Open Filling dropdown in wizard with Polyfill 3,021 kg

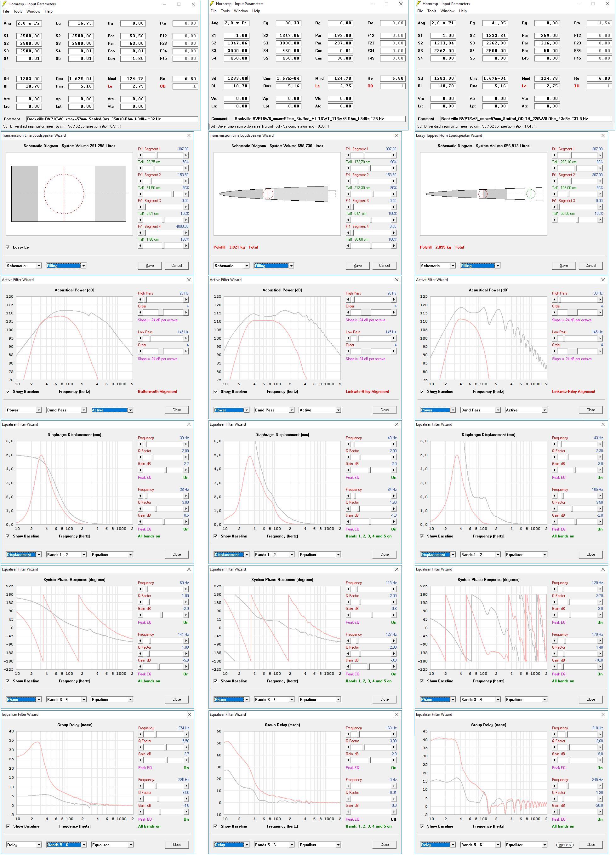coord(274,266)
